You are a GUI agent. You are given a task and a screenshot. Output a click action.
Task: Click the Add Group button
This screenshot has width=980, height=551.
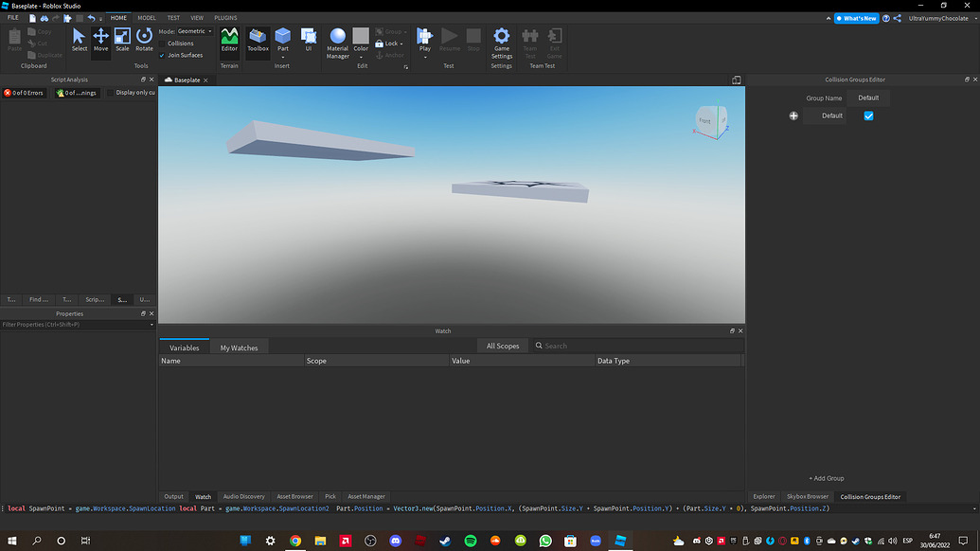pyautogui.click(x=826, y=478)
